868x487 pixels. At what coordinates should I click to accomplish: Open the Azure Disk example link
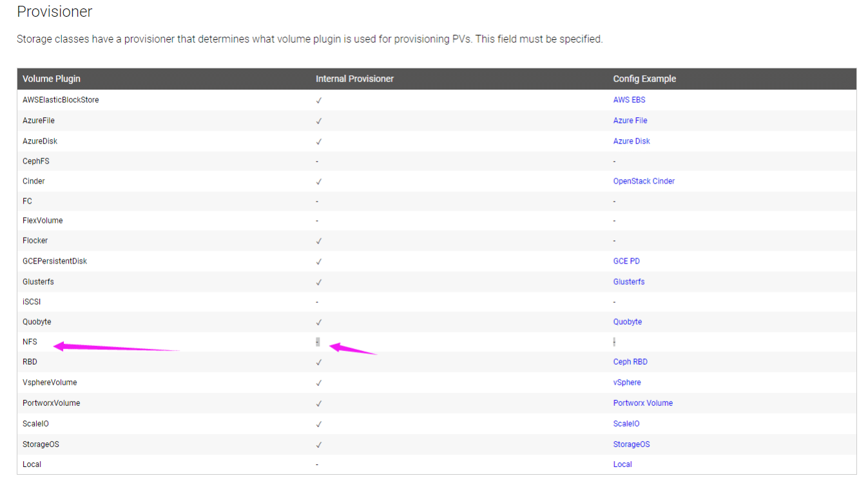[x=632, y=141]
